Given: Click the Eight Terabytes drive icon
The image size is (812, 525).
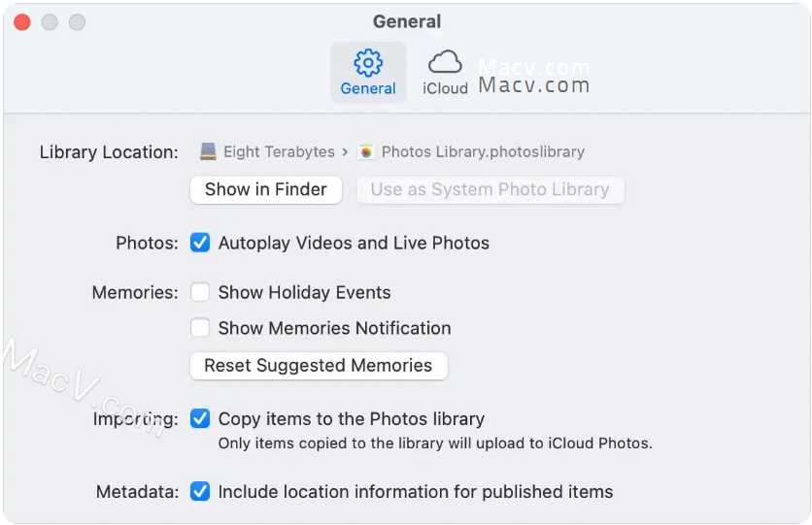Looking at the screenshot, I should point(208,151).
